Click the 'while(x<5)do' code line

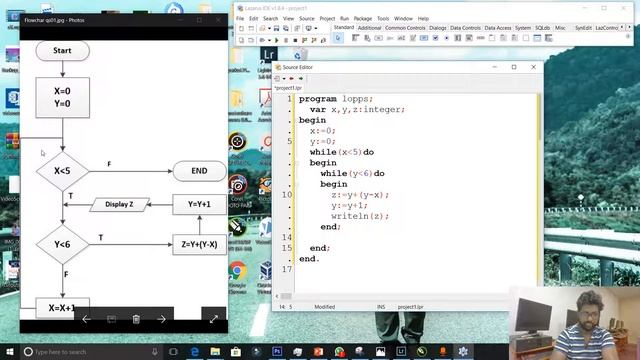point(342,152)
